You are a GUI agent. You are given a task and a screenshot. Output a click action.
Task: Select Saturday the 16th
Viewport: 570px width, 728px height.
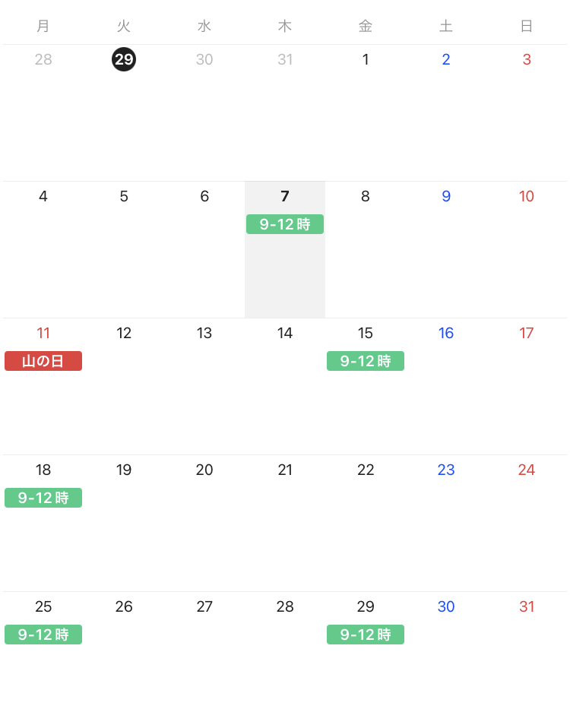(446, 333)
